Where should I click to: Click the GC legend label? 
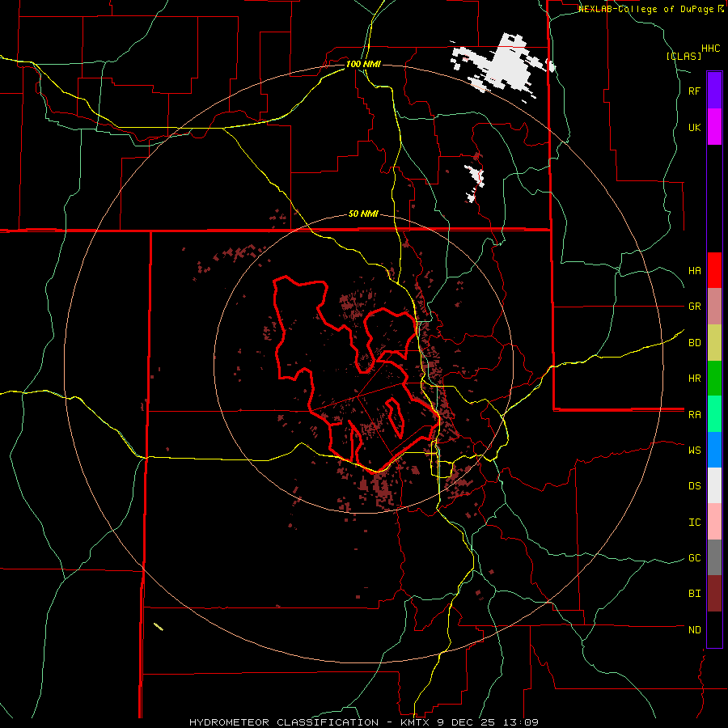[x=694, y=558]
